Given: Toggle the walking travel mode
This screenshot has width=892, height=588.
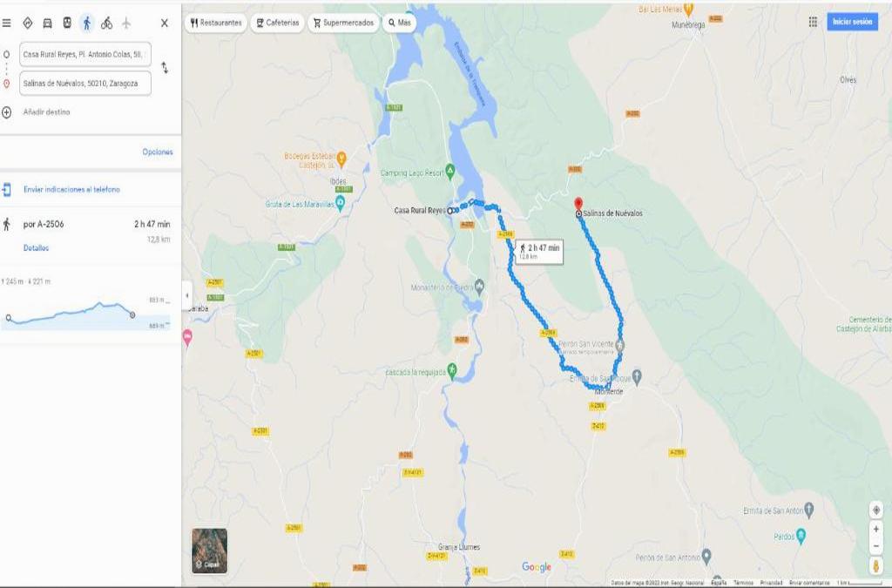Looking at the screenshot, I should pyautogui.click(x=86, y=24).
